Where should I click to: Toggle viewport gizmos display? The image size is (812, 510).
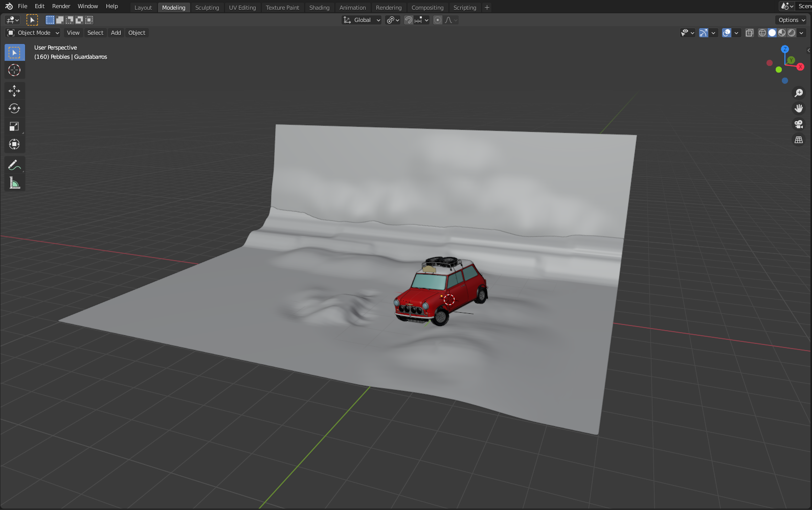pyautogui.click(x=704, y=33)
